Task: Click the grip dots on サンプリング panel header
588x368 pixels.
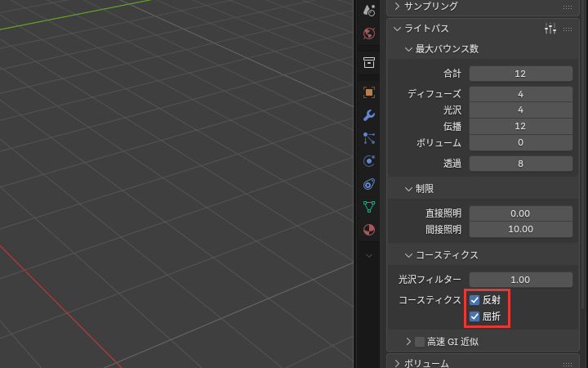Action: point(568,7)
